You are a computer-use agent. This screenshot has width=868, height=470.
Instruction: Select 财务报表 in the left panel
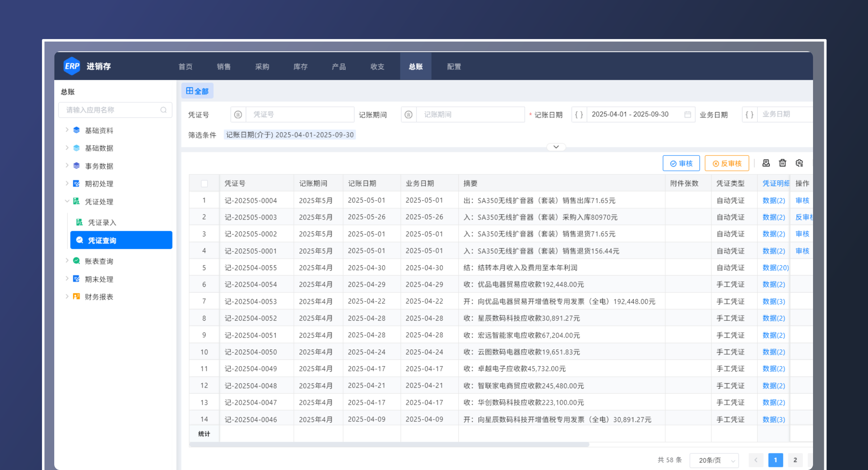click(99, 296)
